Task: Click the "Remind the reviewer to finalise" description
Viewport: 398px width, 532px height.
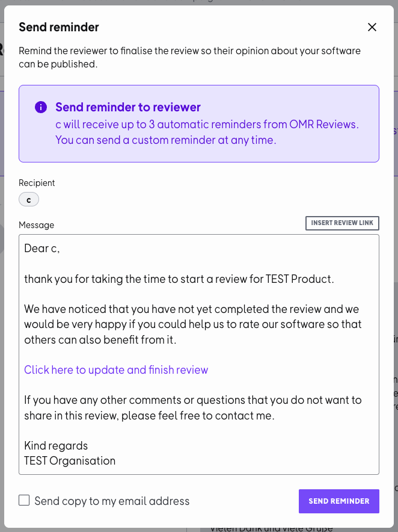Action: 189,57
